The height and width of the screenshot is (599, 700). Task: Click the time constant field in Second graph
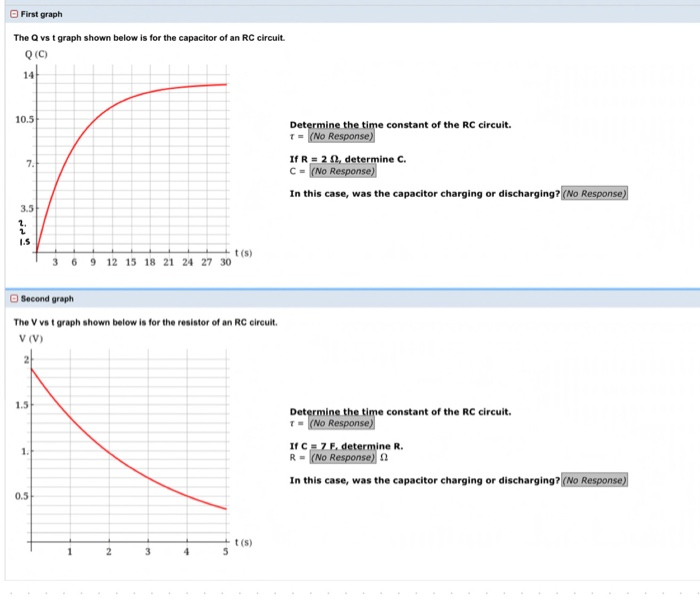[x=341, y=423]
